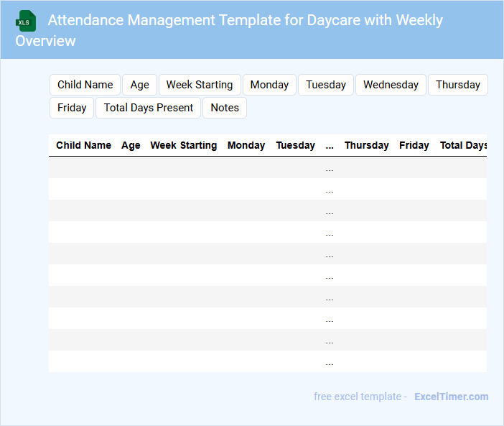Click the Age column header

pos(131,145)
